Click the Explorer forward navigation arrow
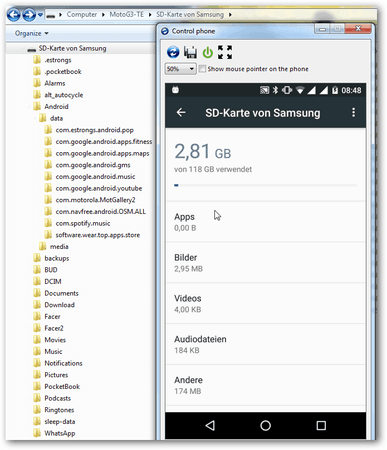The image size is (387, 450). [29, 15]
